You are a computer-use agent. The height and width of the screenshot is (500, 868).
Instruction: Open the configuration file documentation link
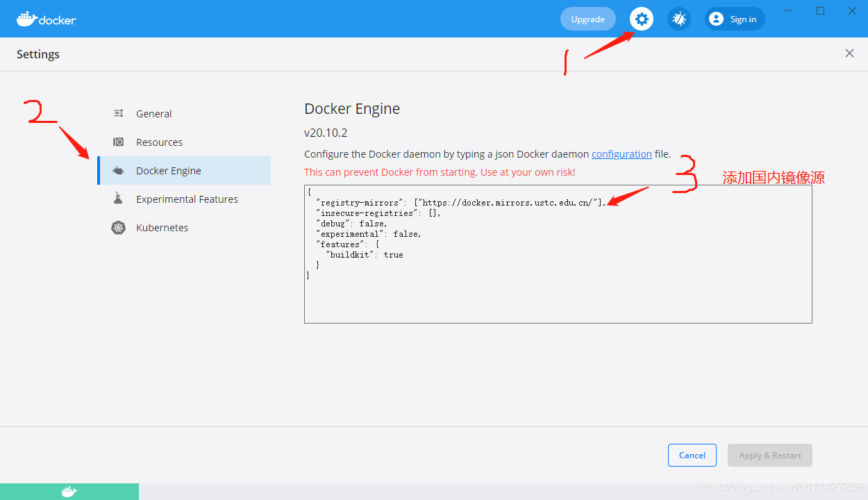tap(621, 154)
